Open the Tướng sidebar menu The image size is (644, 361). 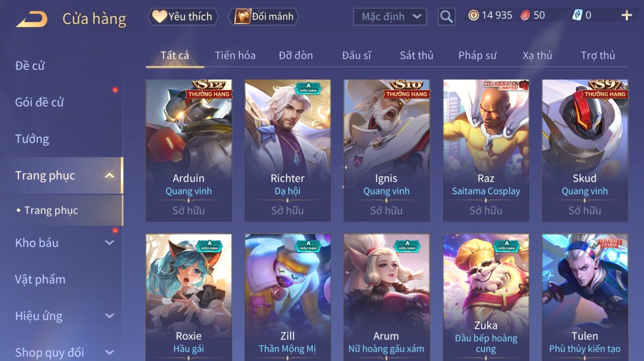pos(32,139)
